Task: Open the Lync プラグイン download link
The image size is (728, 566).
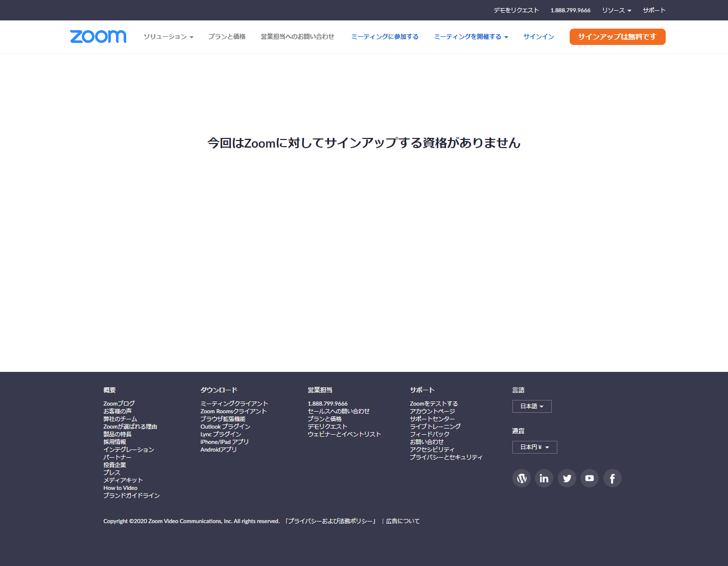Action: pyautogui.click(x=221, y=434)
